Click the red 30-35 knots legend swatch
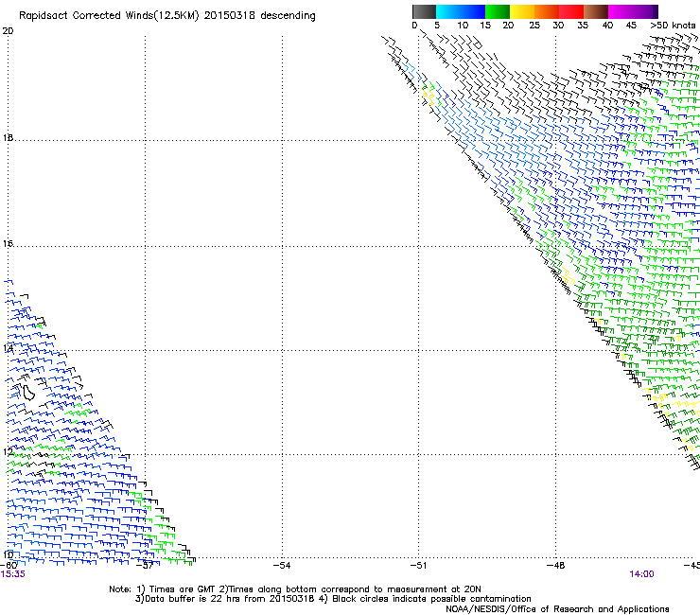 click(x=571, y=11)
